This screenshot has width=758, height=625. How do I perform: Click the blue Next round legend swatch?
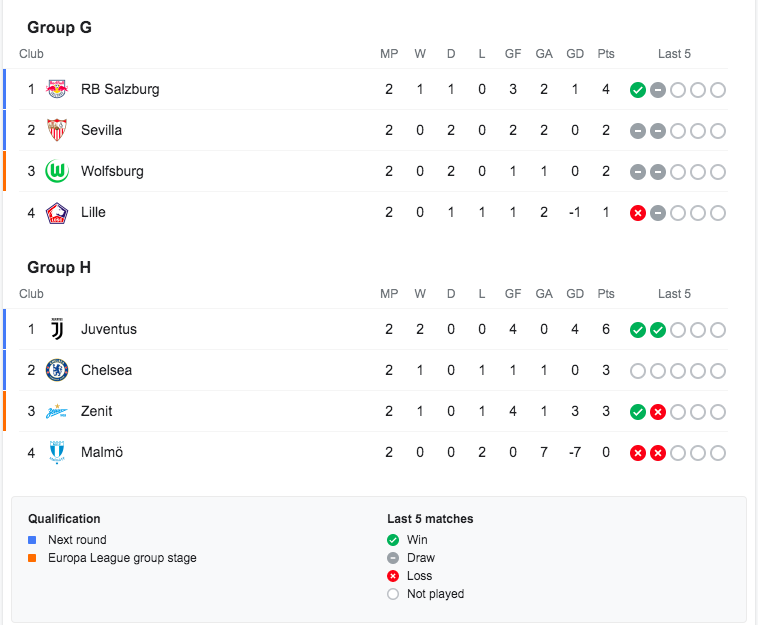pyautogui.click(x=32, y=540)
